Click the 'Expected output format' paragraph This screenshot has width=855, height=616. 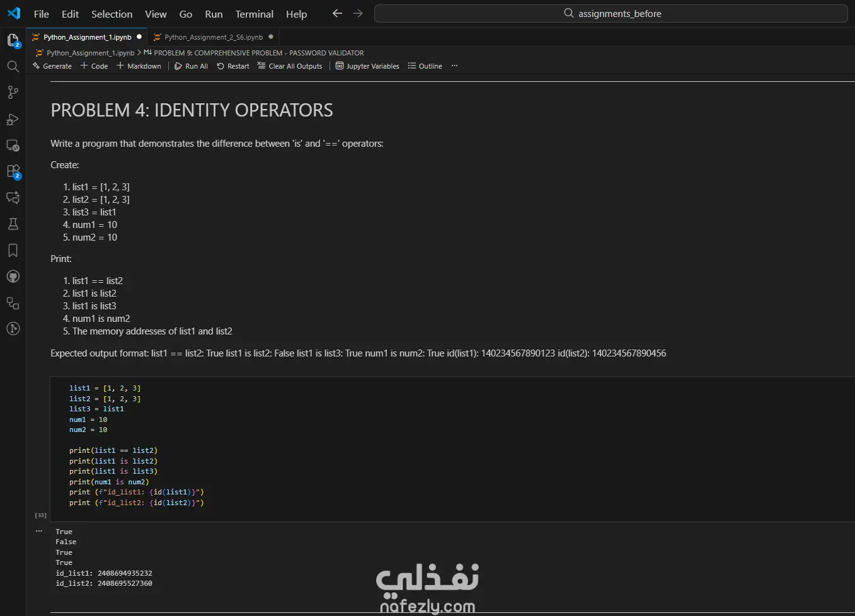click(358, 353)
